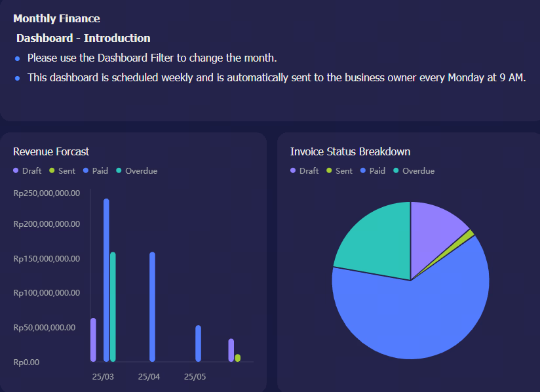Select the small green Sent bar
This screenshot has height=392, width=540.
[x=238, y=358]
